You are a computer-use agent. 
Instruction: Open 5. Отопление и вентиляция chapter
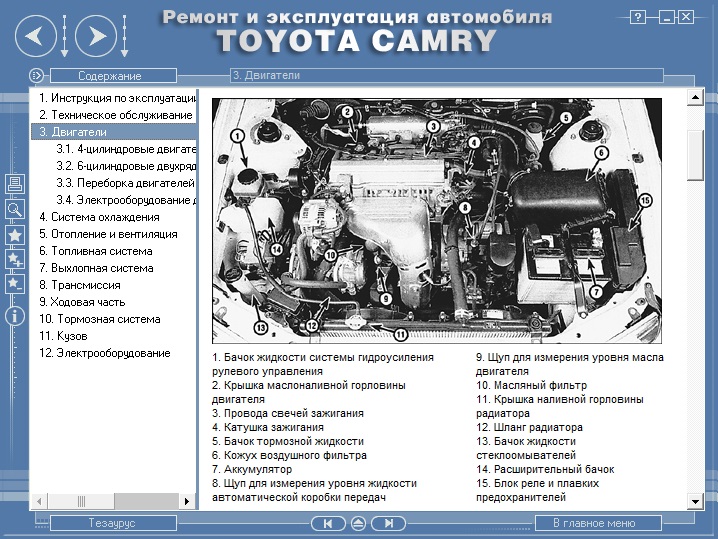(108, 234)
